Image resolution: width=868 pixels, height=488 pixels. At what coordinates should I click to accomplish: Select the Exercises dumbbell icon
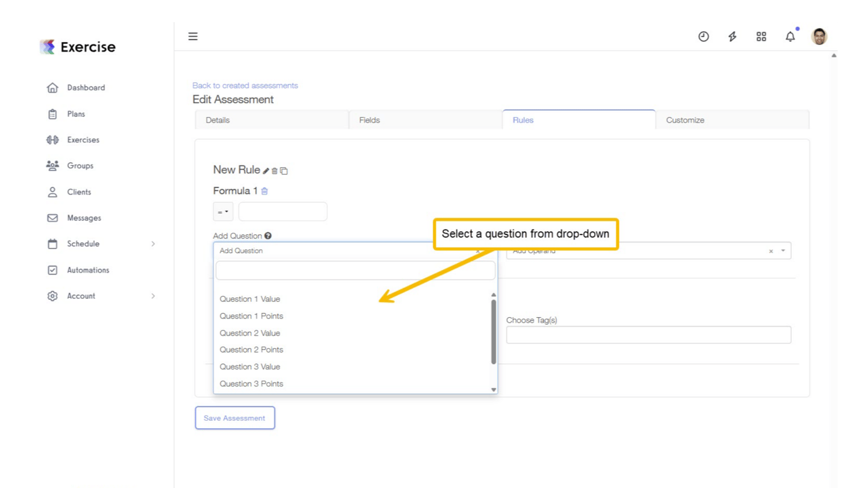pos(53,140)
